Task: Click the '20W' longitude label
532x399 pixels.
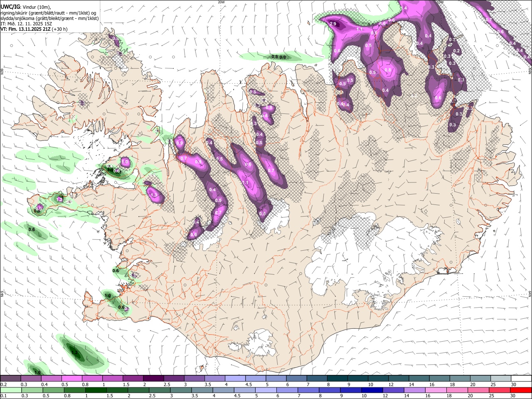Action: tap(221, 2)
